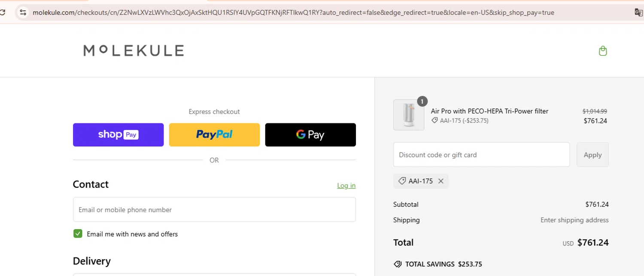The image size is (644, 276).
Task: Pay using Google Pay button
Action: coord(310,135)
